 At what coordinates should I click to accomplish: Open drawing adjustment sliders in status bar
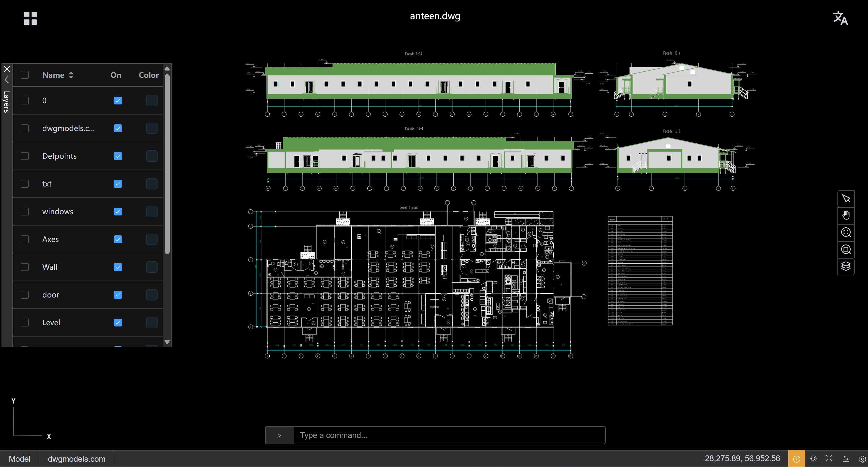click(846, 459)
